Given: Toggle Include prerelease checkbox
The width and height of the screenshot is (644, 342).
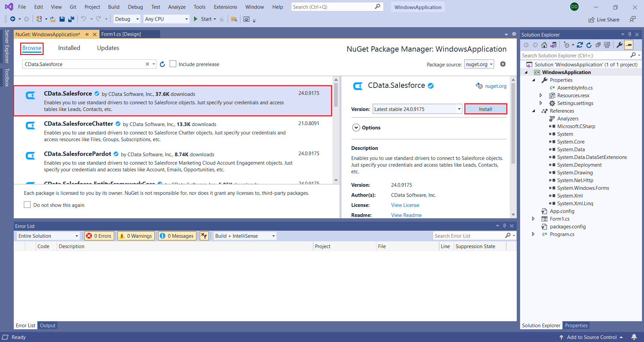Looking at the screenshot, I should point(173,64).
